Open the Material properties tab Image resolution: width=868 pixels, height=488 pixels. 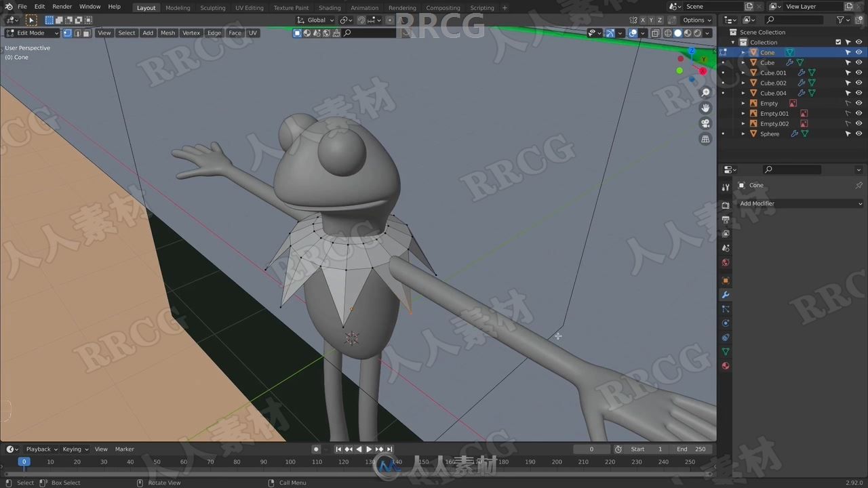726,366
